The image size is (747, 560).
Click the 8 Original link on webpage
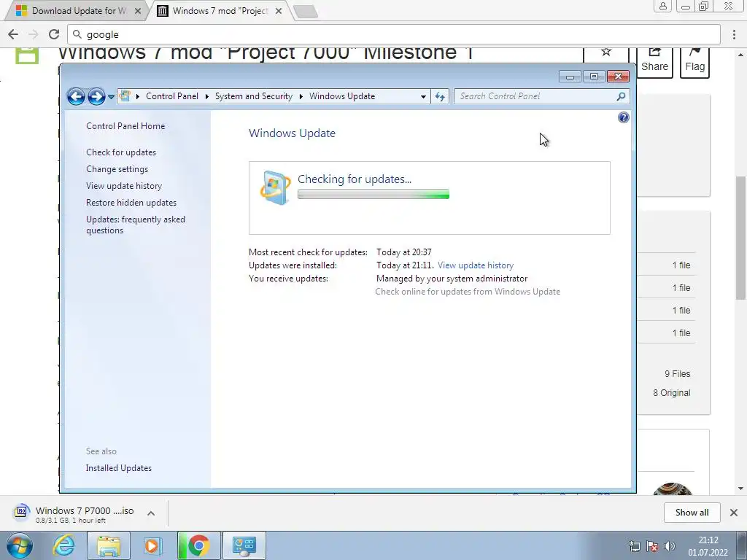[x=672, y=393]
